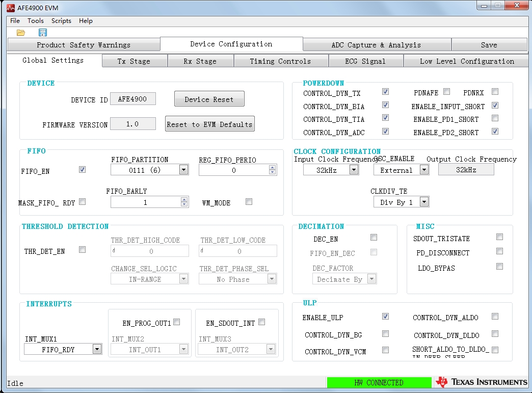The height and width of the screenshot is (393, 532).
Task: Click the Device Reset button
Action: pos(209,99)
